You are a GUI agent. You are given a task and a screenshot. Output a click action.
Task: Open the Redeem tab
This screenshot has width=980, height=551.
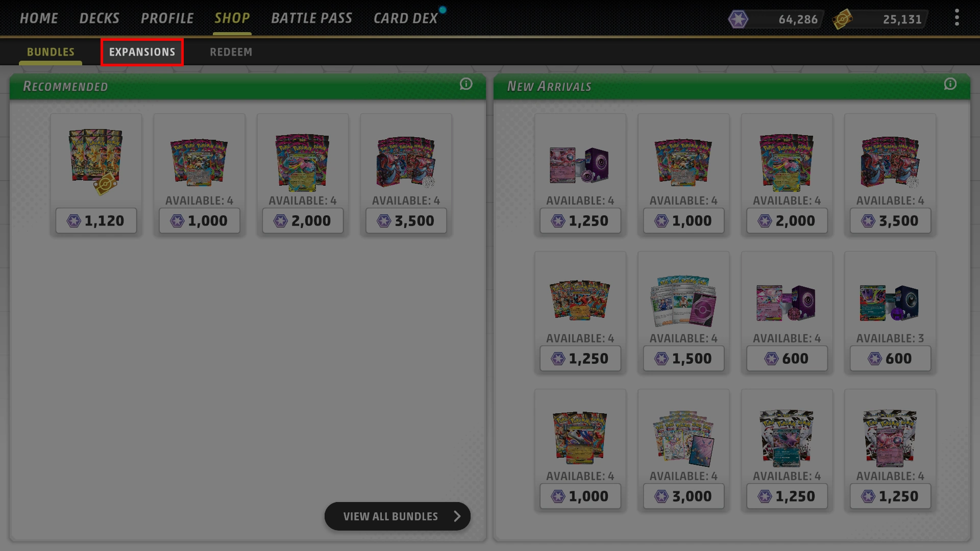[x=231, y=52]
